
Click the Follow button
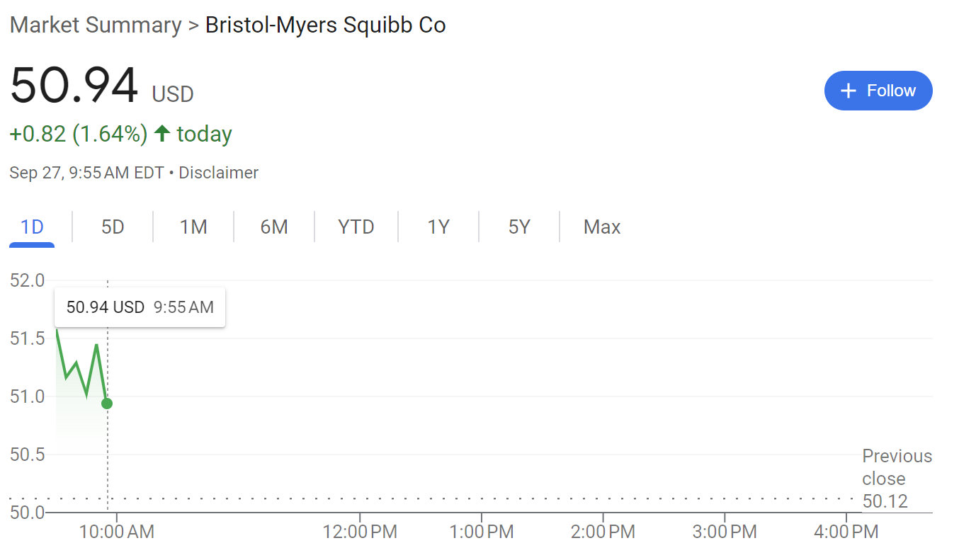point(878,91)
